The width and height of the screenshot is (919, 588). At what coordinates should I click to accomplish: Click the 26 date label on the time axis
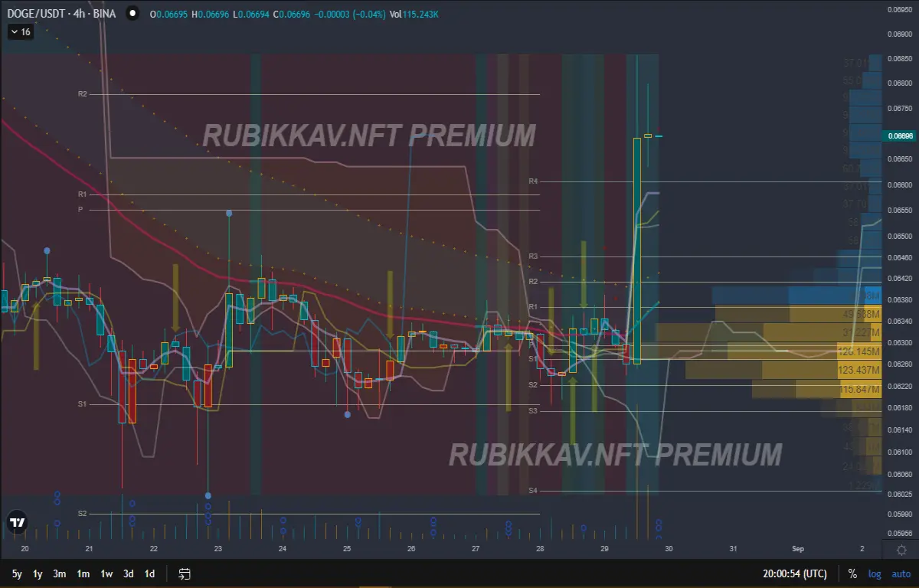point(411,549)
